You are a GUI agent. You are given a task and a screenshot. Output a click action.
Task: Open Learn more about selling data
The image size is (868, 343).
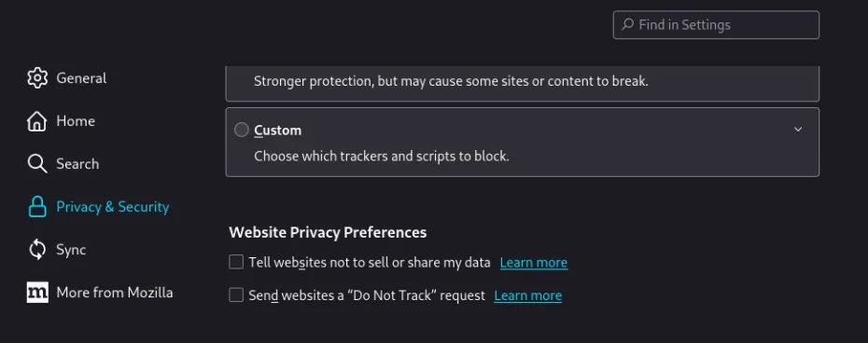pyautogui.click(x=534, y=263)
